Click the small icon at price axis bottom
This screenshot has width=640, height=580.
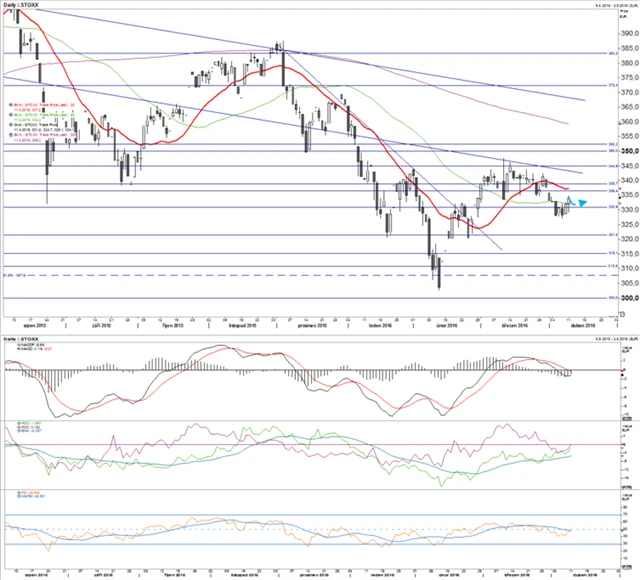pyautogui.click(x=622, y=314)
